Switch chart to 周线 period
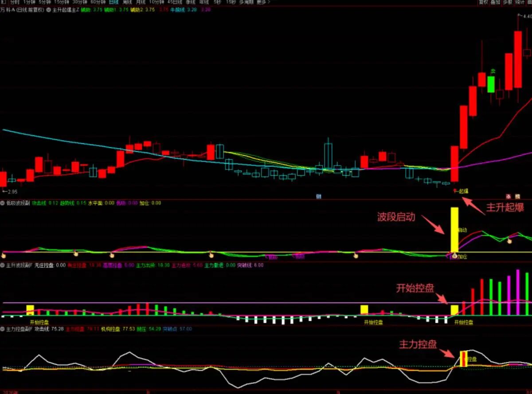532x394 pixels. click(127, 2)
